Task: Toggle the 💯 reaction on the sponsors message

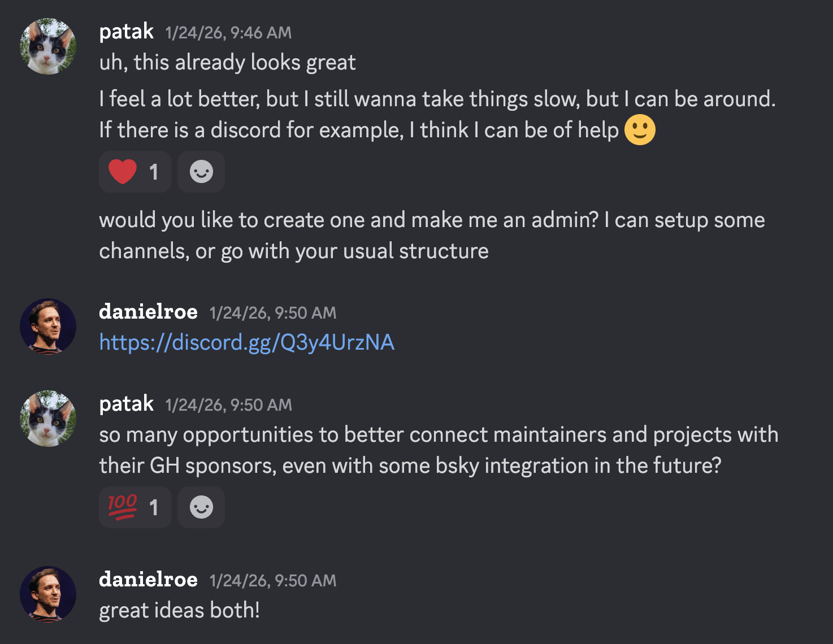Action: coord(135,507)
